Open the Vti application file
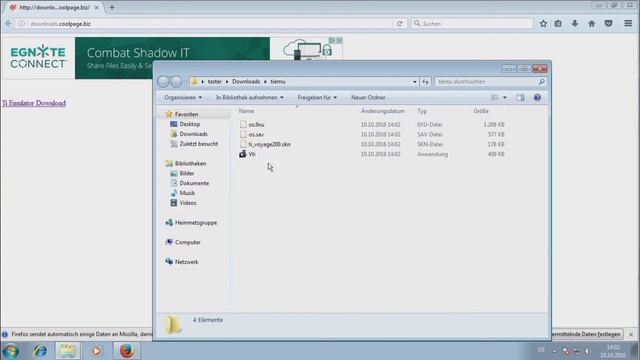Viewport: 640px width, 360px height. coord(252,154)
